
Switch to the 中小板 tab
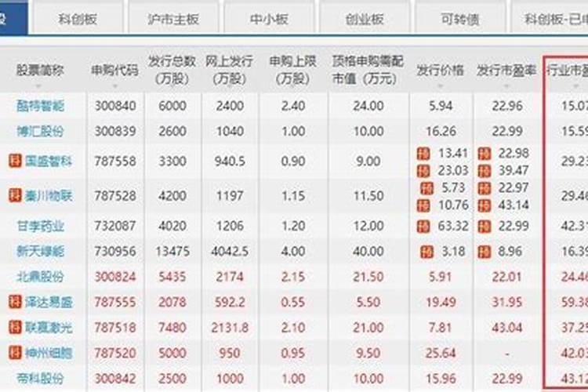[269, 18]
